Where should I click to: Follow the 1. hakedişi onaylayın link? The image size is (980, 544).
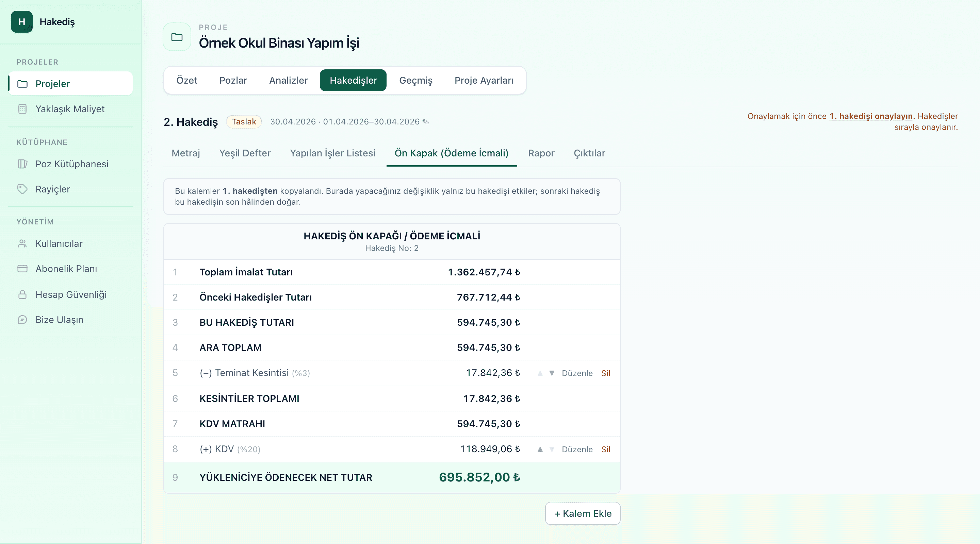point(871,116)
